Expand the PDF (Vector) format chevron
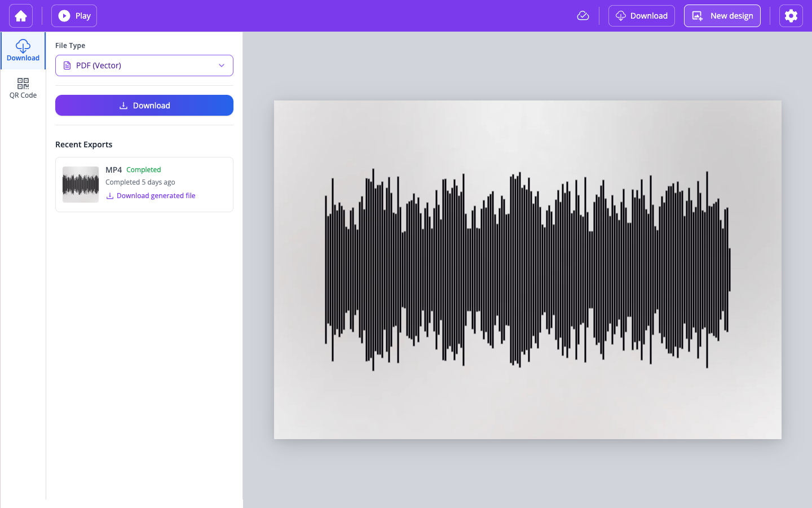The height and width of the screenshot is (508, 812). [x=221, y=65]
